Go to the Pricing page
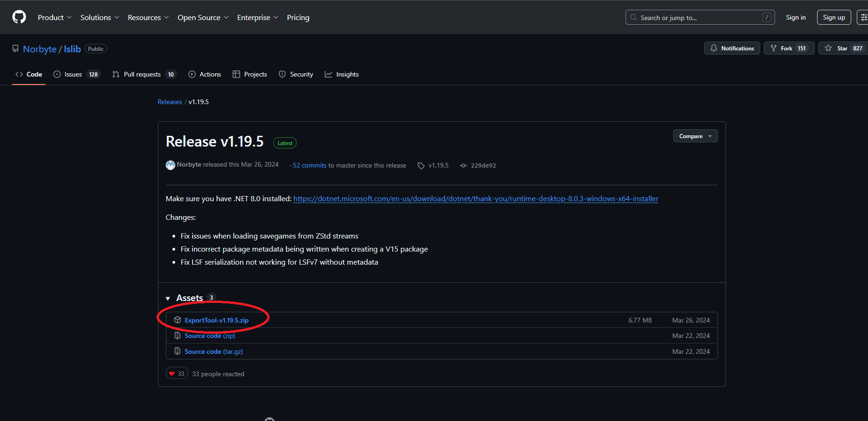 click(298, 17)
